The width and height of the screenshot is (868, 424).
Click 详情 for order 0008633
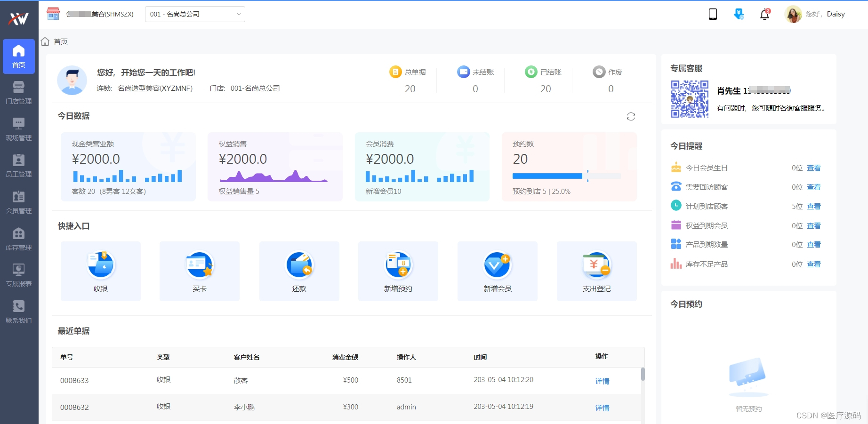602,381
